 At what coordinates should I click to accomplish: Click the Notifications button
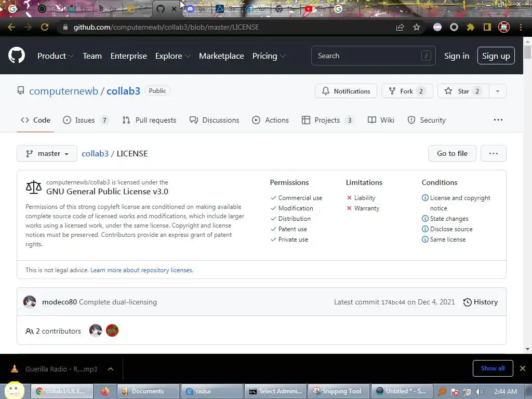[346, 91]
